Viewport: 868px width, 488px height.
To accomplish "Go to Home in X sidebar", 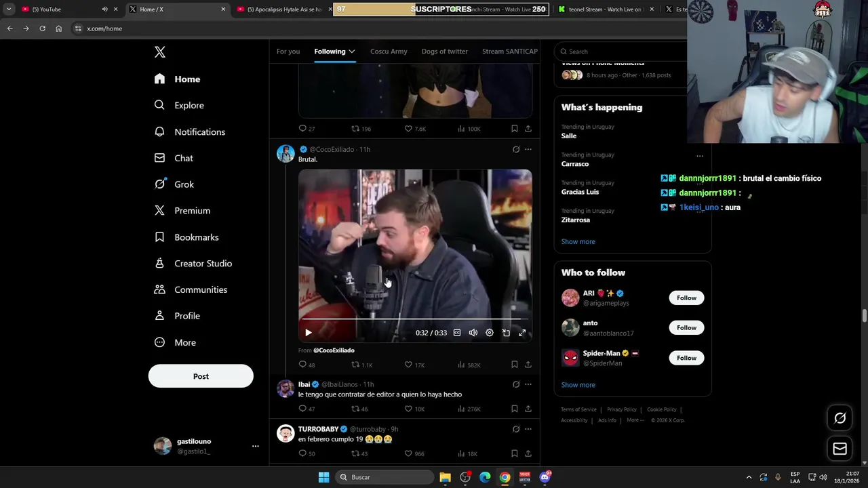I will point(177,79).
